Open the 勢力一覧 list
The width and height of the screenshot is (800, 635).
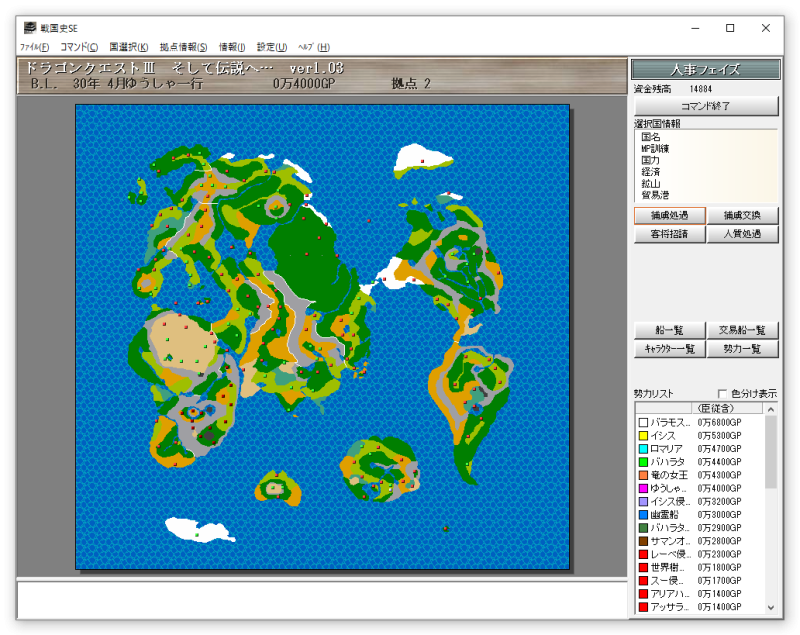pyautogui.click(x=743, y=349)
